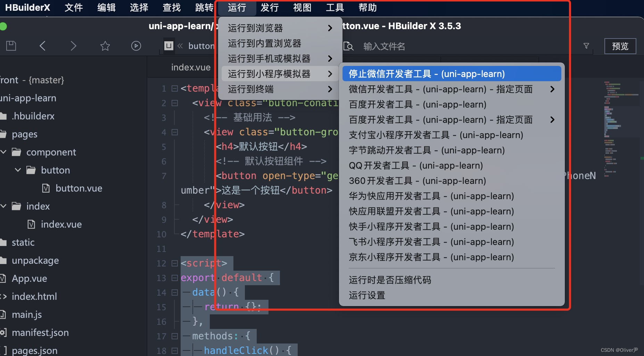Choose 支付宝小程序开发者工具 entry
Image resolution: width=644 pixels, height=356 pixels.
click(x=452, y=135)
